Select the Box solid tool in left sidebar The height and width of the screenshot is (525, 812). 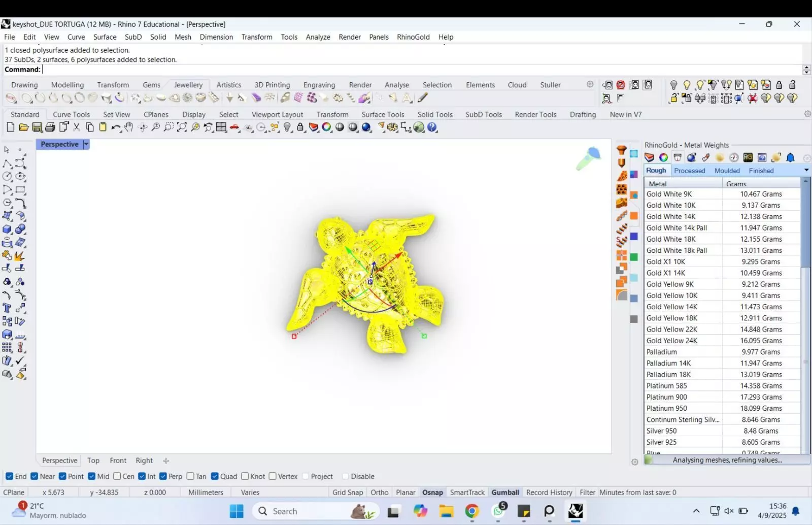pos(7,229)
